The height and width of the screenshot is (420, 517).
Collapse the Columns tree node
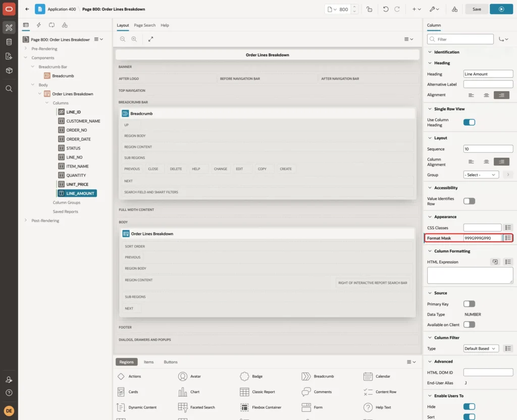pos(47,103)
